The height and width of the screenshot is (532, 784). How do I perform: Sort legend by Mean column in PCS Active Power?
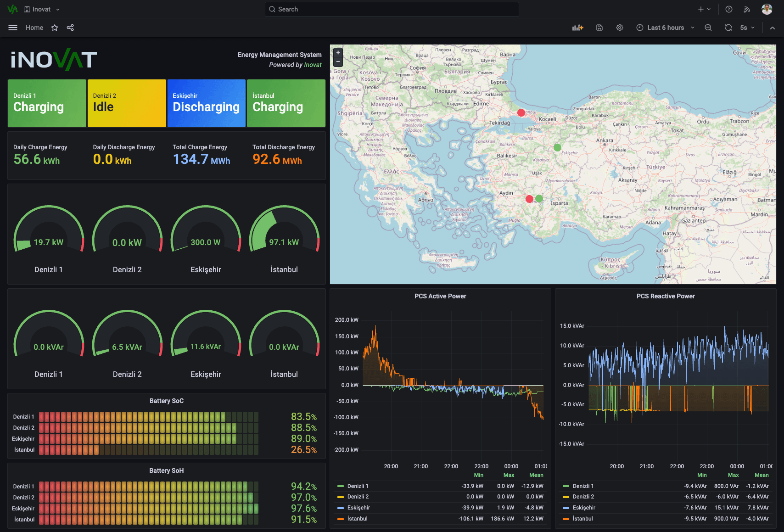[536, 475]
